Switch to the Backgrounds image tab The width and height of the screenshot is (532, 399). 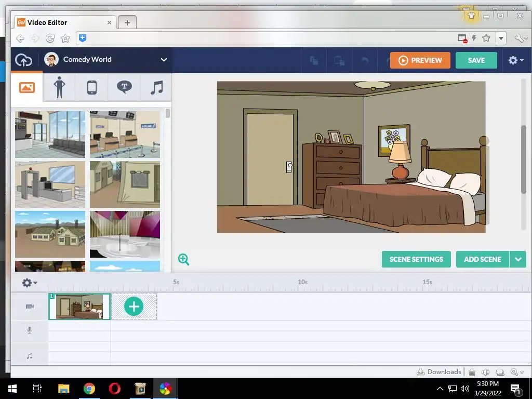27,87
